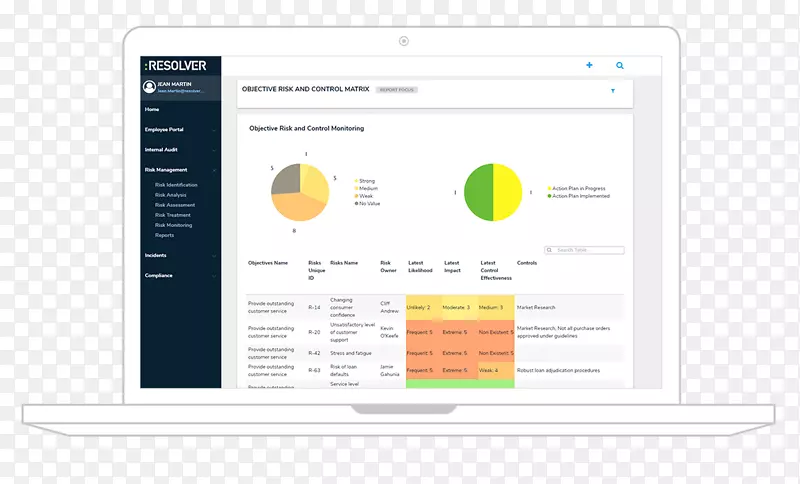Click the Search Table input field
Image resolution: width=800 pixels, height=484 pixels.
[586, 250]
